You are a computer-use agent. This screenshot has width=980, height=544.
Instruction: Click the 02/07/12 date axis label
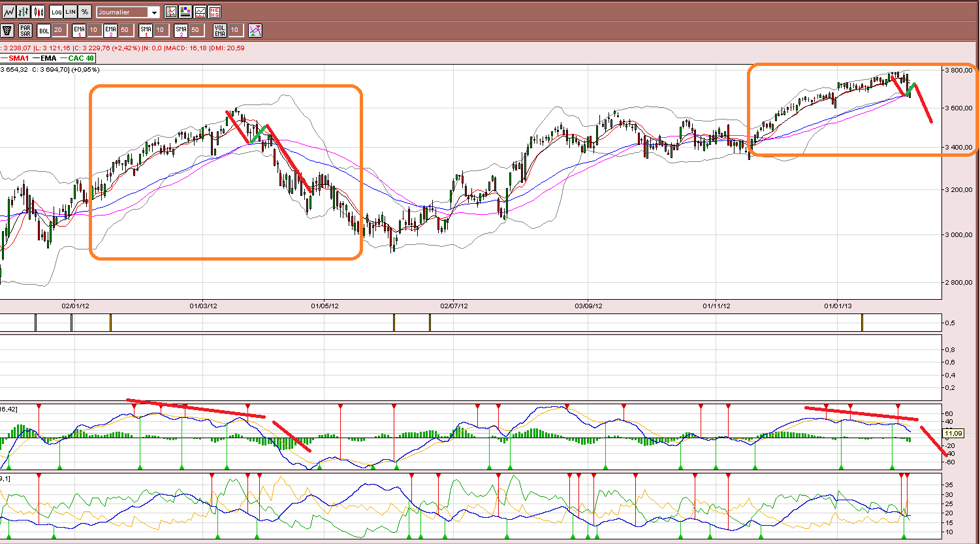click(x=454, y=305)
